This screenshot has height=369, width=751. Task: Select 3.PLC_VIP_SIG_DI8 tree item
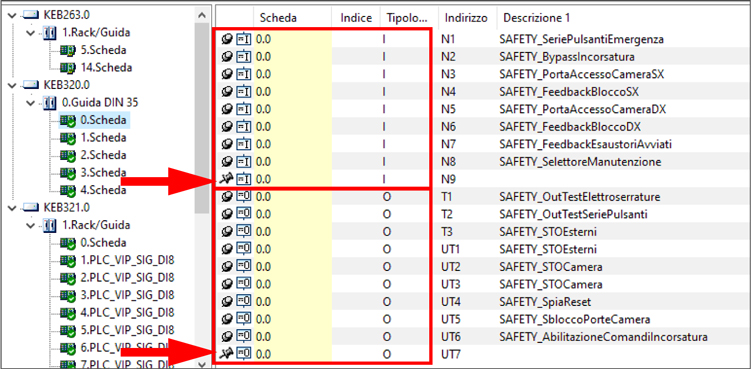tap(127, 295)
